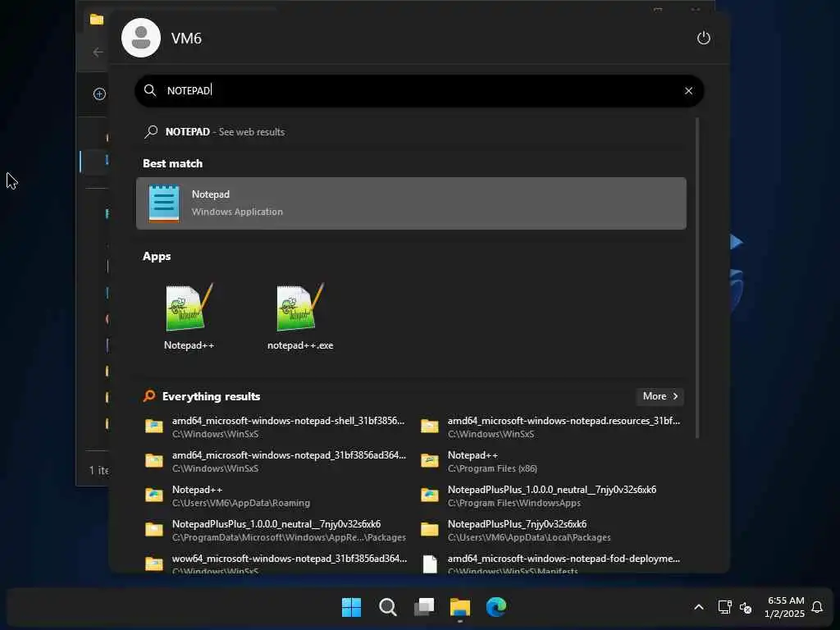Image resolution: width=840 pixels, height=630 pixels.
Task: Click the VM6 user name
Action: point(186,39)
